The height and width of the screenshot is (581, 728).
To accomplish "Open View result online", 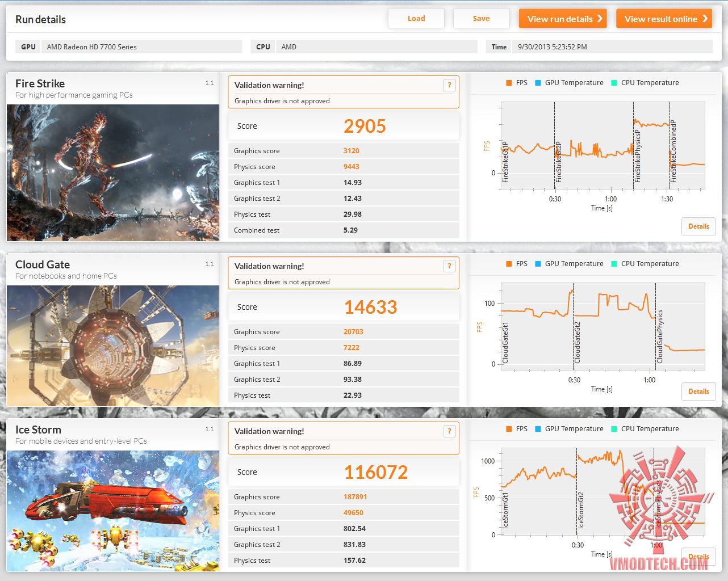I will (x=664, y=19).
